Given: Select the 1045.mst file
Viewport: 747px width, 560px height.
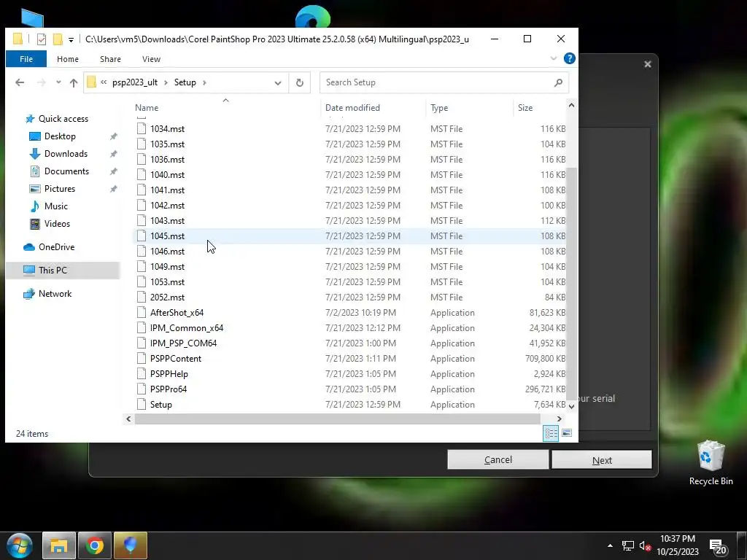Looking at the screenshot, I should (167, 236).
